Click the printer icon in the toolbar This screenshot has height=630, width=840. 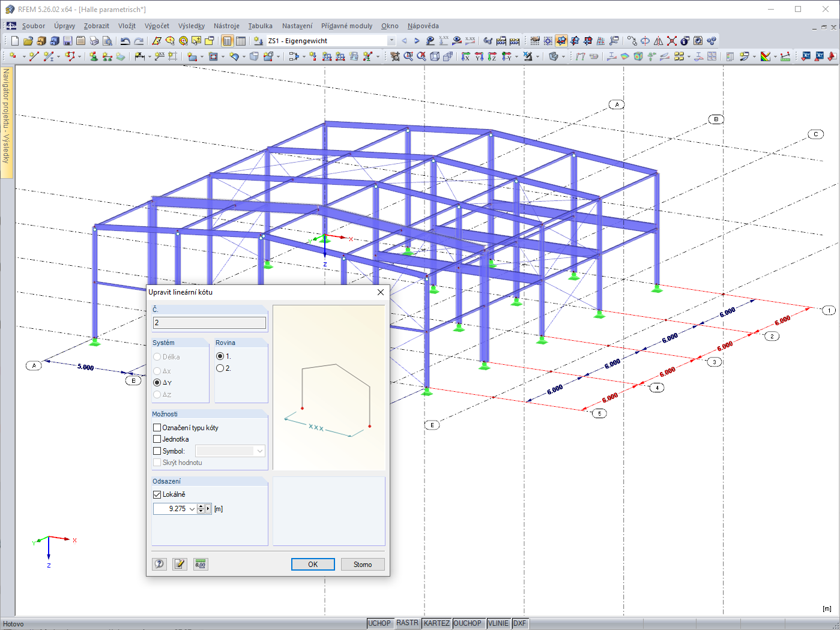(94, 41)
